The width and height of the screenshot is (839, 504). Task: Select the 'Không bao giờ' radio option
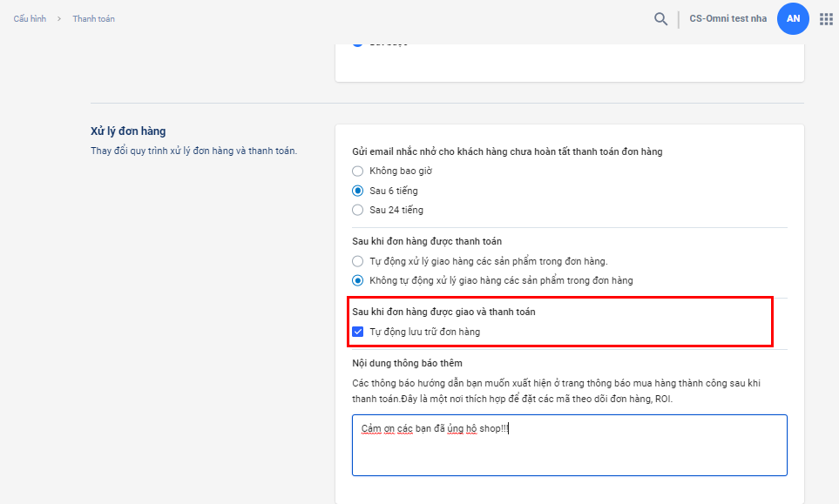[x=358, y=171]
